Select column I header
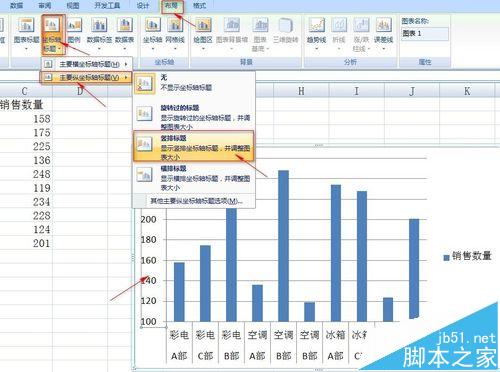 click(x=357, y=91)
